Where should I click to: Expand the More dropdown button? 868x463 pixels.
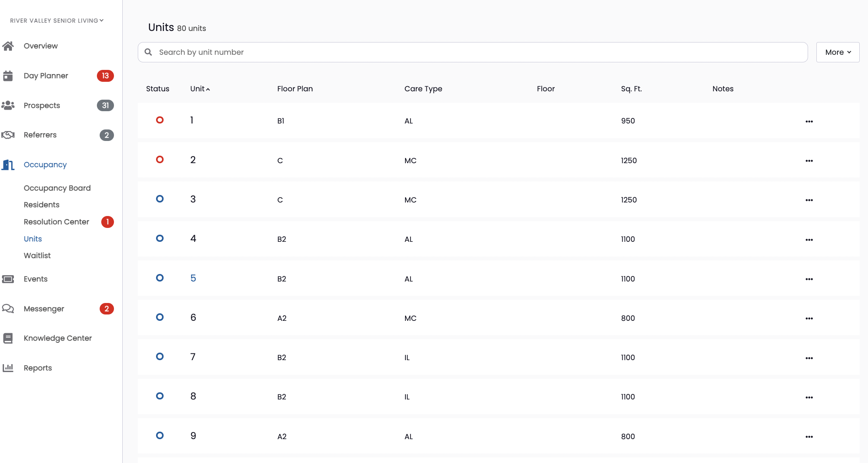click(838, 52)
